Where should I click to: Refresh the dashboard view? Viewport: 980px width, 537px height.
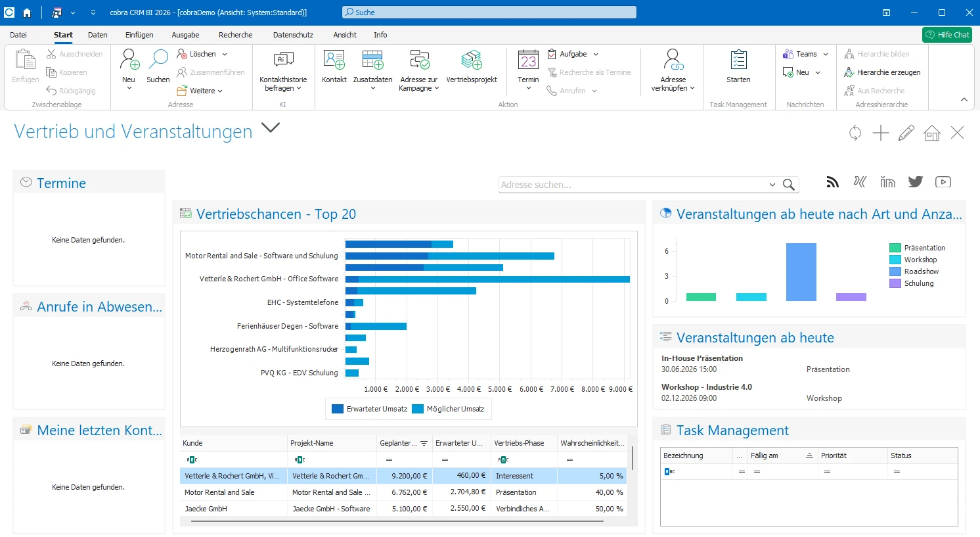coord(855,133)
